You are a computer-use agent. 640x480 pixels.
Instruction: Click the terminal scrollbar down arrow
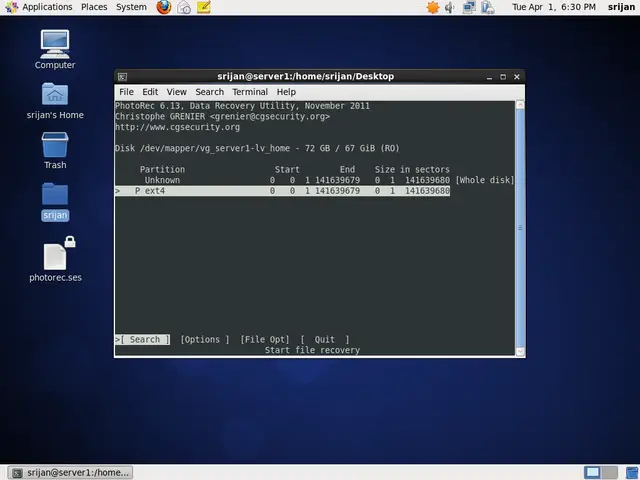coord(520,351)
